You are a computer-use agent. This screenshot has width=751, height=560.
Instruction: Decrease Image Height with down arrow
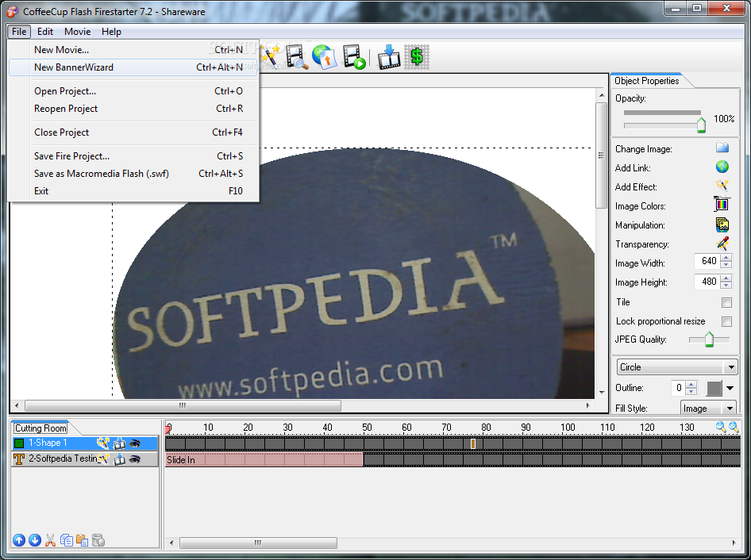(x=726, y=286)
